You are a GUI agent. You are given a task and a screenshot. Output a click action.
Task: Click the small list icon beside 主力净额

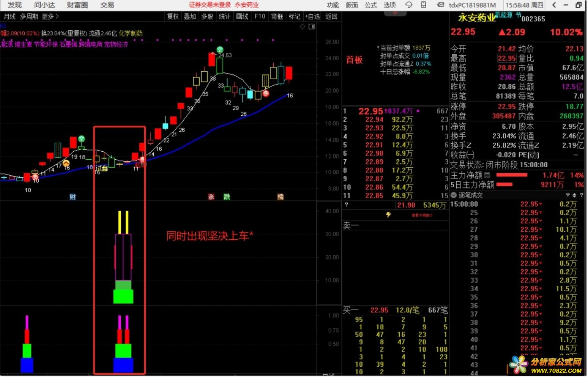click(487, 175)
